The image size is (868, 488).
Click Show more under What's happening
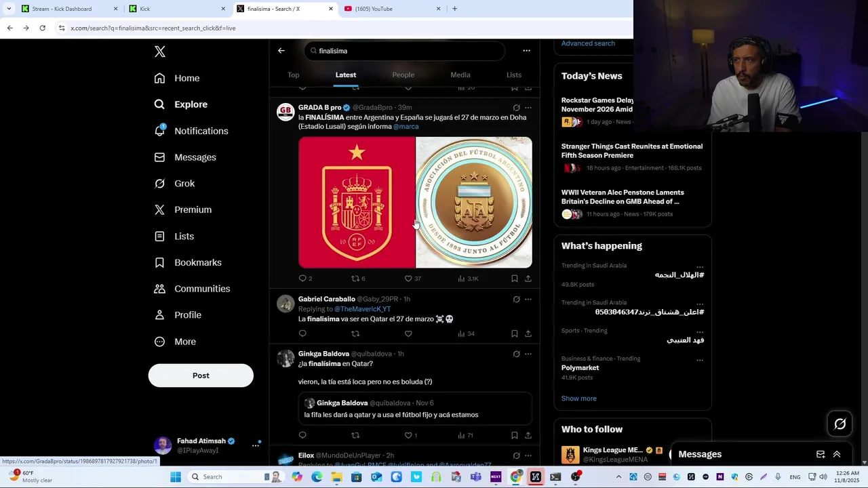point(579,399)
